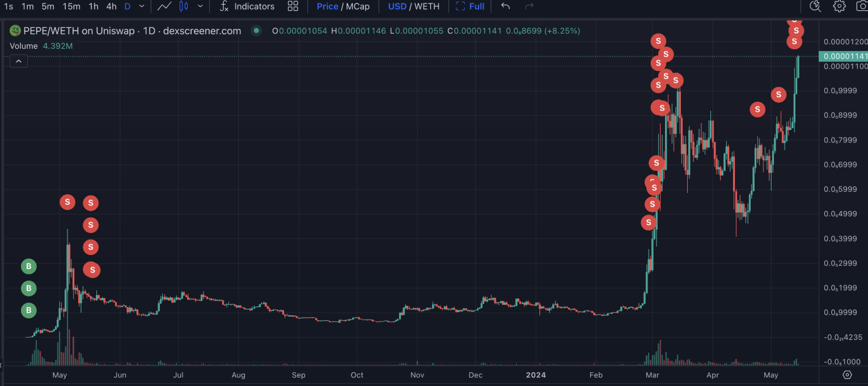This screenshot has height=386, width=868.
Task: Open chart settings gear in top toolbar
Action: coord(840,6)
